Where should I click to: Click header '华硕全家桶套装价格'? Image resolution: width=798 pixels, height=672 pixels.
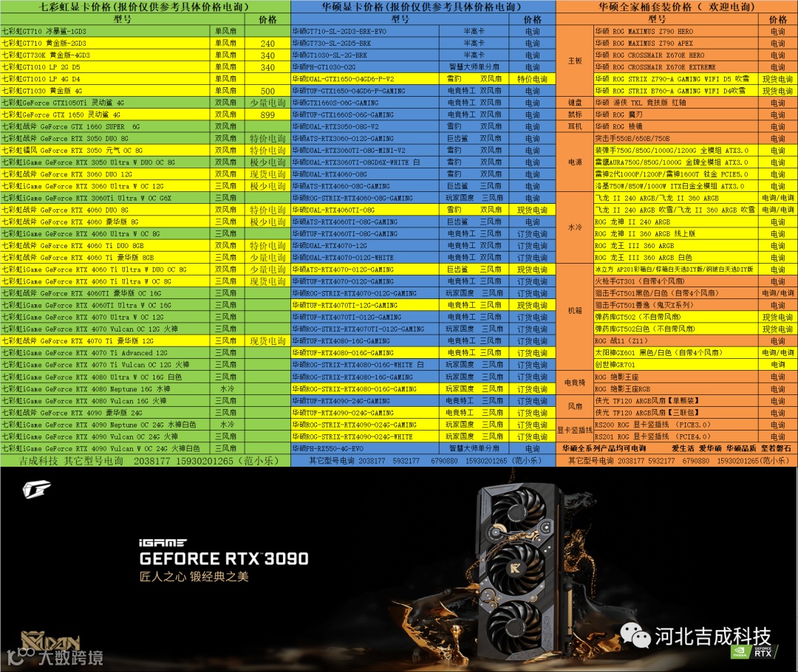pyautogui.click(x=677, y=7)
